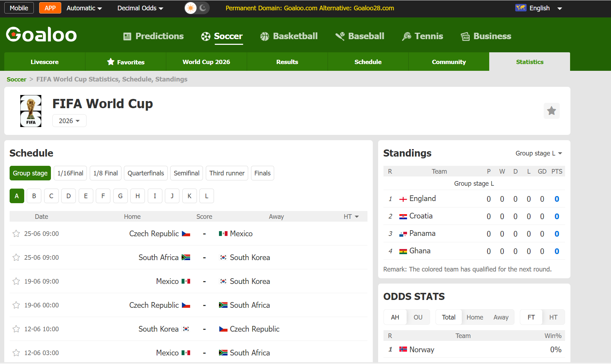Favorite the Czech Republic vs Mexico match star
Screen dimensions: 611x364
coord(16,233)
